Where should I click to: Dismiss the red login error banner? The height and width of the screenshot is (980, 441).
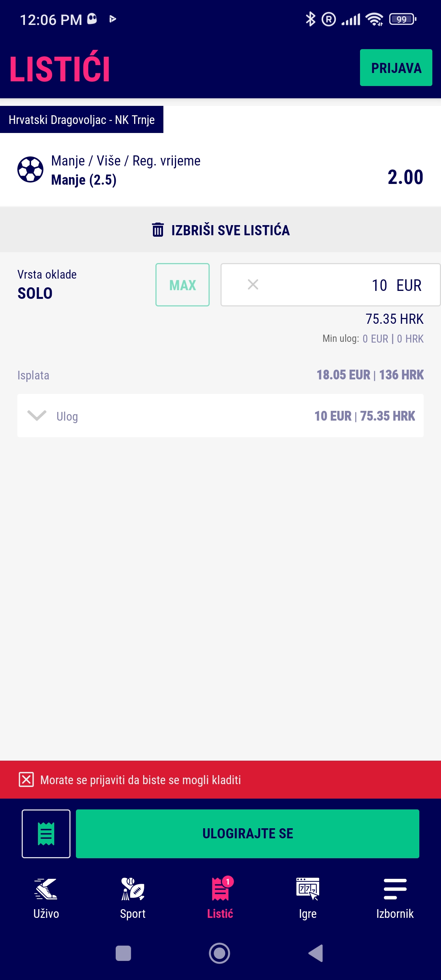pos(26,779)
